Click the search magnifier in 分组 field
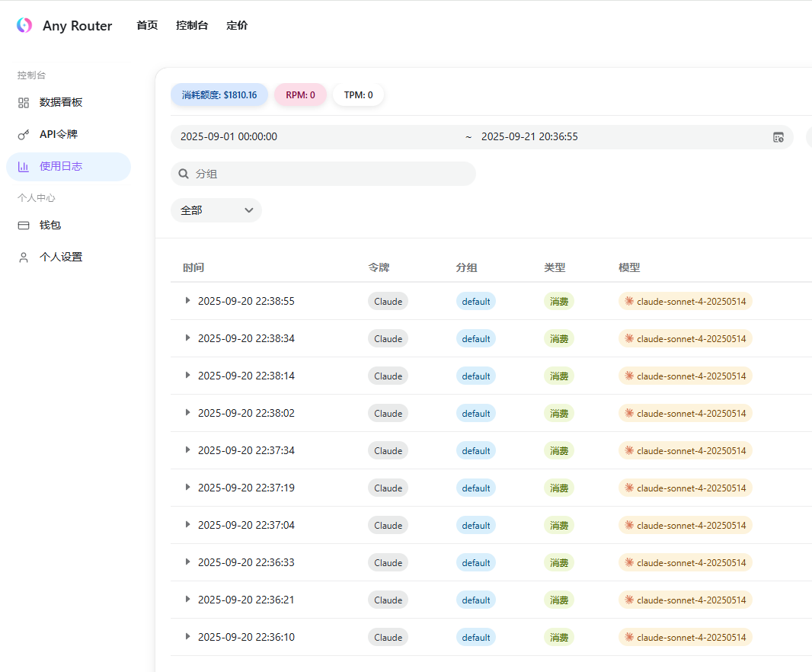 coord(184,174)
